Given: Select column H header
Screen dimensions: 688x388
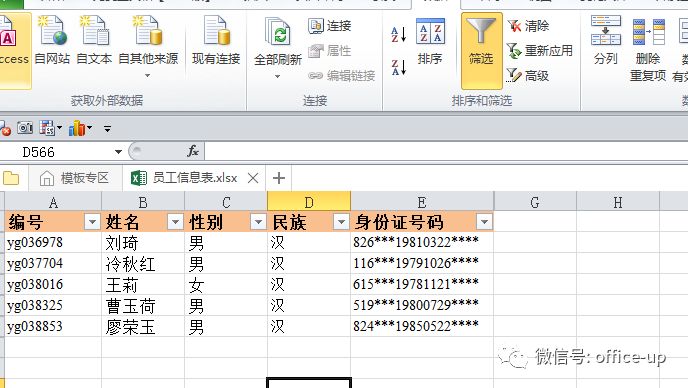Looking at the screenshot, I should (618, 202).
